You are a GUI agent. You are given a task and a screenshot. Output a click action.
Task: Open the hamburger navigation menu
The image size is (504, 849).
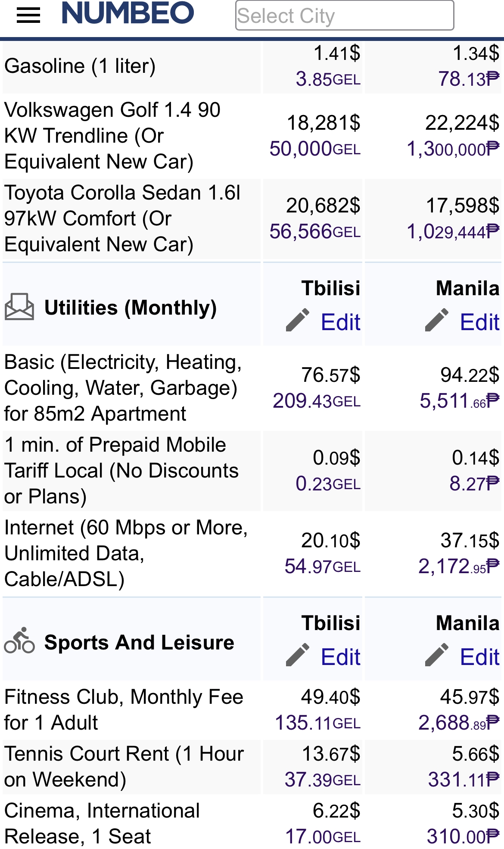28,16
